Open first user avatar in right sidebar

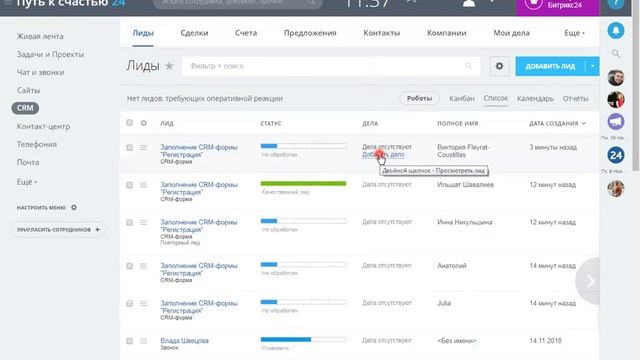coord(616,78)
